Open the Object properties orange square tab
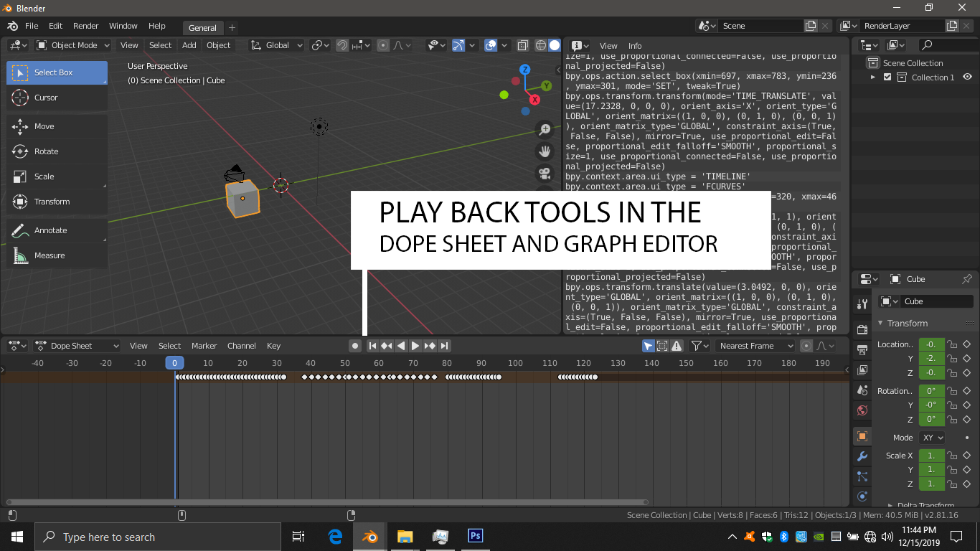980x551 pixels. click(x=862, y=436)
